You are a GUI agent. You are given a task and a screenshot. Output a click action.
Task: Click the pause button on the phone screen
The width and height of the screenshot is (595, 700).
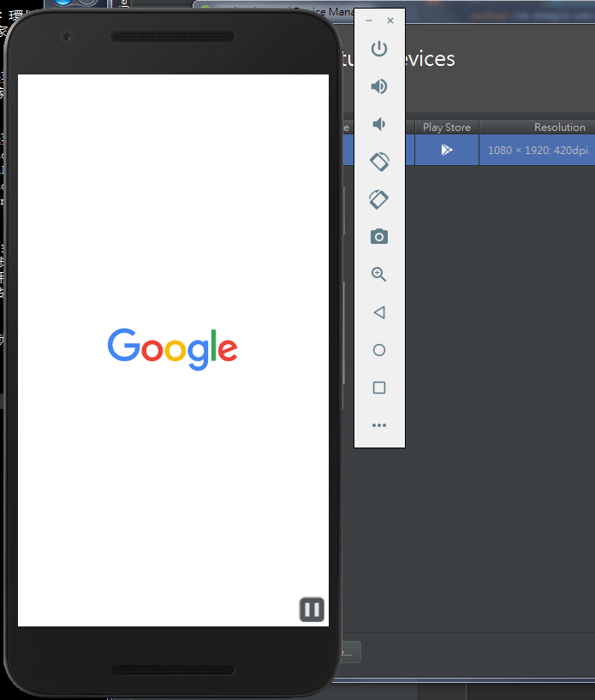click(x=312, y=609)
